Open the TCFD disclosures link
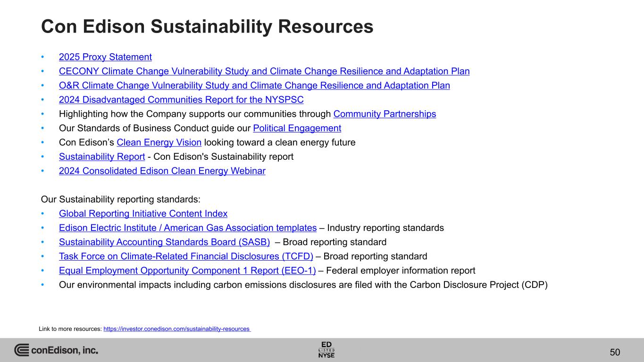The image size is (644, 362). (186, 256)
